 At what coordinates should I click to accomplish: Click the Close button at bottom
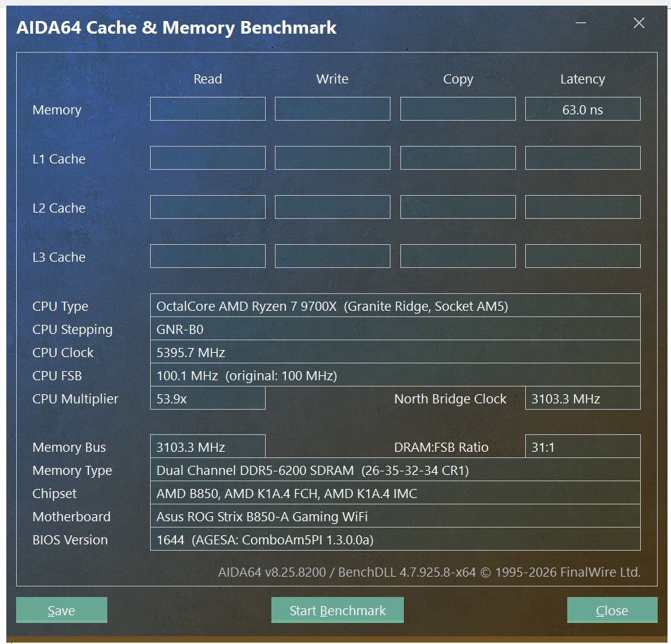click(612, 610)
